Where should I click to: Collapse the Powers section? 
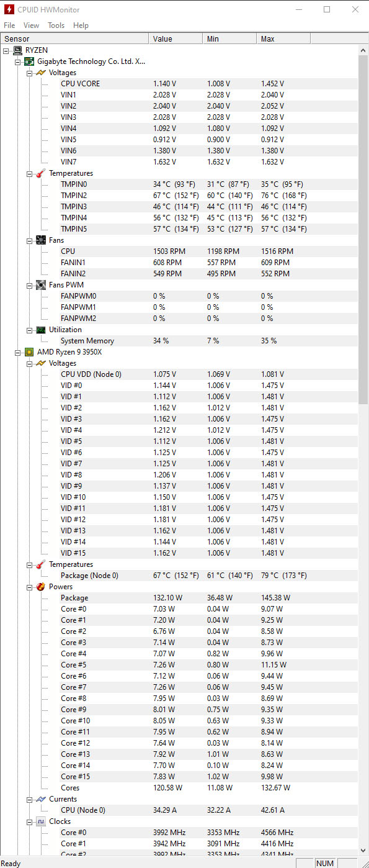pos(30,587)
